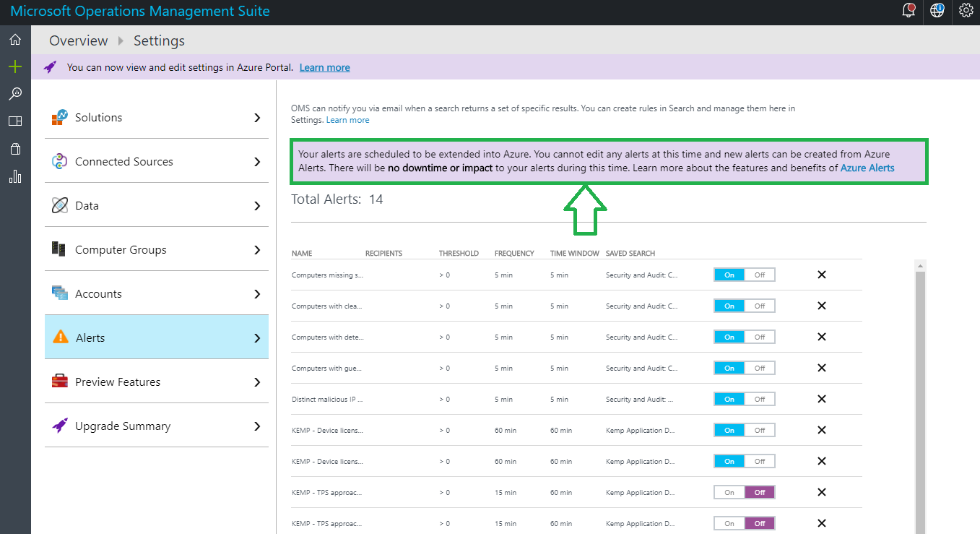Delete the 'Distinct malicious IP' alert
Viewport: 980px width, 534px height.
pyautogui.click(x=821, y=399)
